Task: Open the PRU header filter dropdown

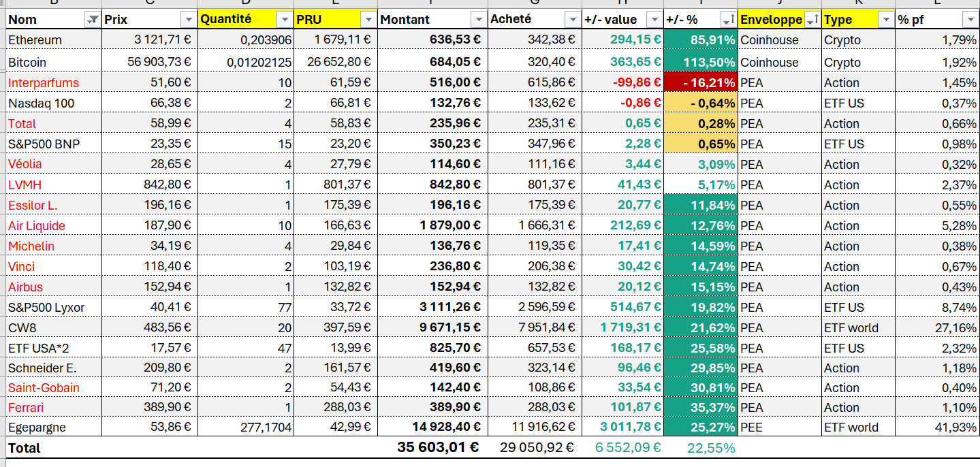Action: click(368, 20)
